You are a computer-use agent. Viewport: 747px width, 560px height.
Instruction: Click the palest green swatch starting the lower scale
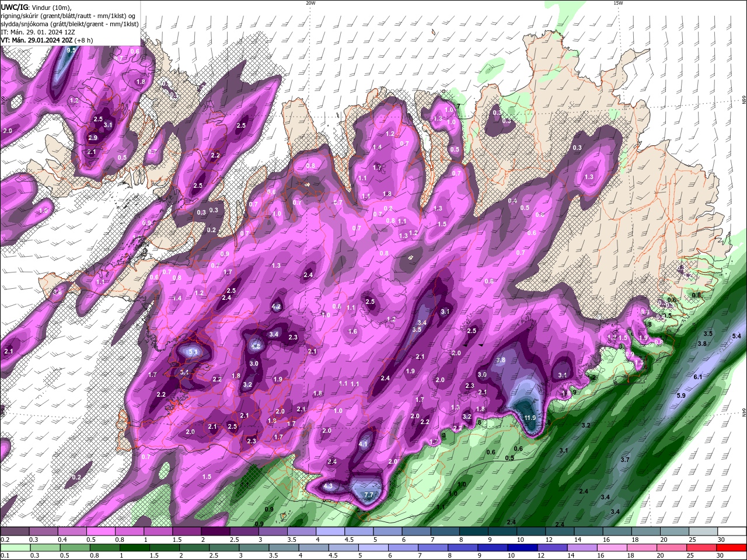click(x=15, y=548)
